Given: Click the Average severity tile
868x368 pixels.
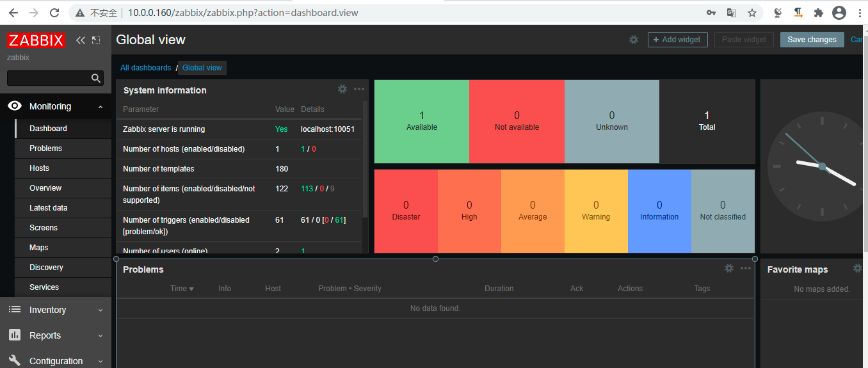Looking at the screenshot, I should [x=533, y=211].
